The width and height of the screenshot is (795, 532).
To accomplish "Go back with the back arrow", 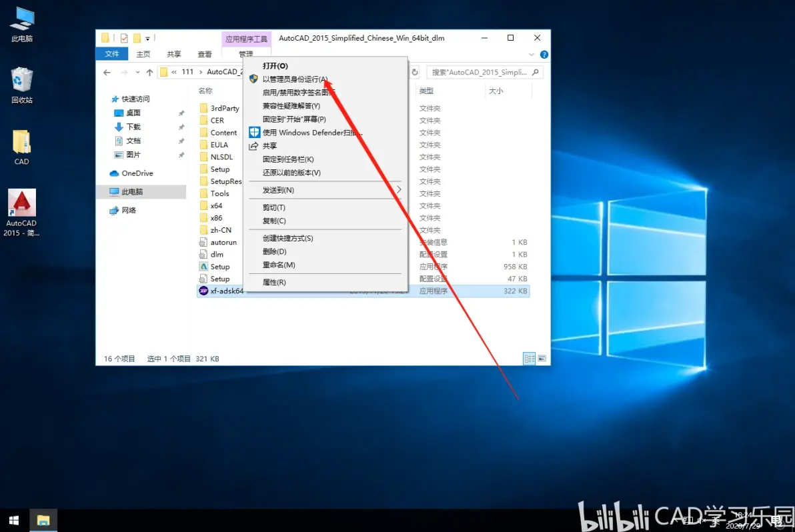I will pyautogui.click(x=107, y=73).
